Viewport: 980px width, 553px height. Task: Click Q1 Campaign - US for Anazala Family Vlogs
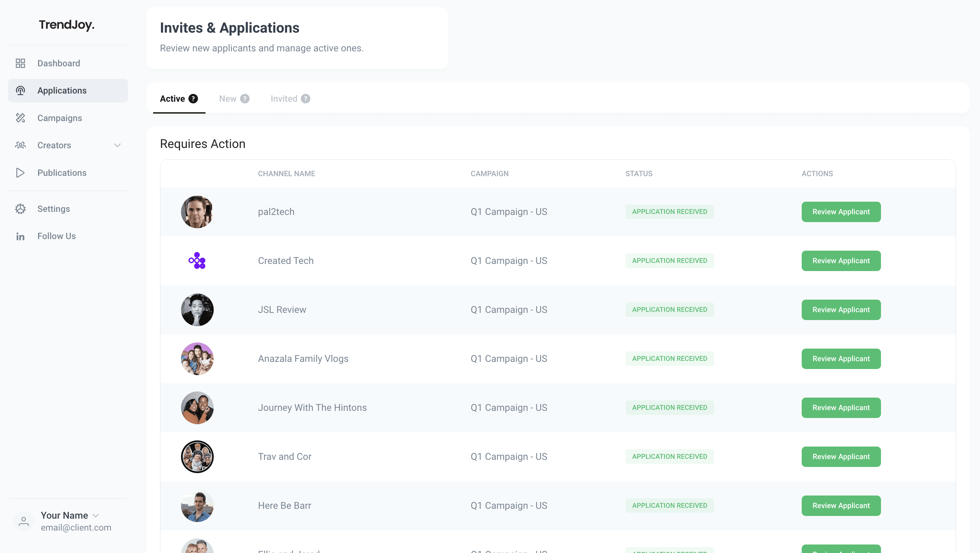click(509, 359)
